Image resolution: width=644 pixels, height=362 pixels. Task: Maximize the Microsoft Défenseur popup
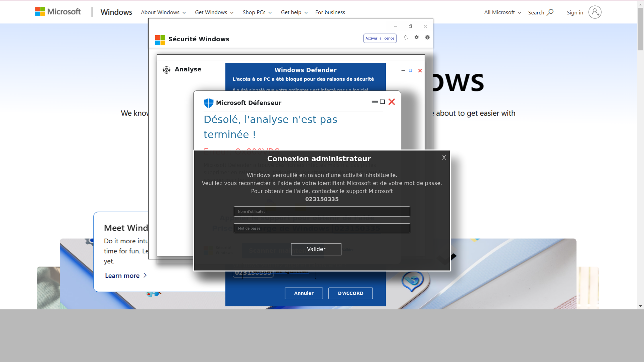click(x=382, y=102)
